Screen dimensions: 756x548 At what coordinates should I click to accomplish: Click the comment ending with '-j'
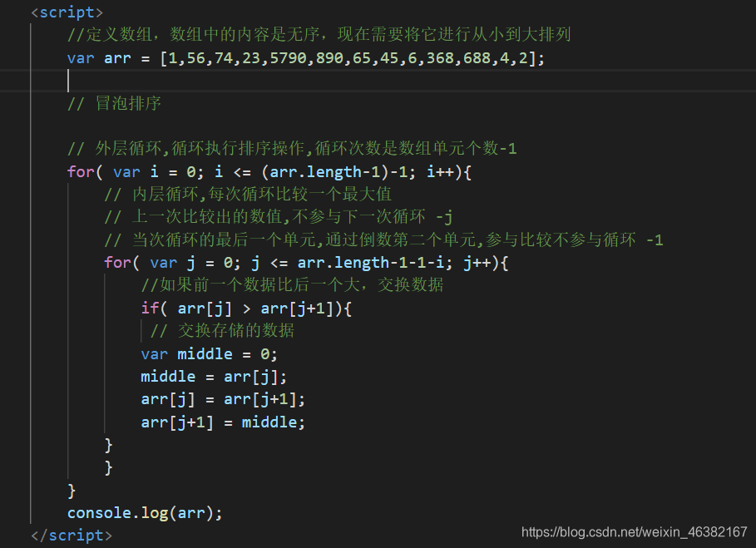(278, 217)
